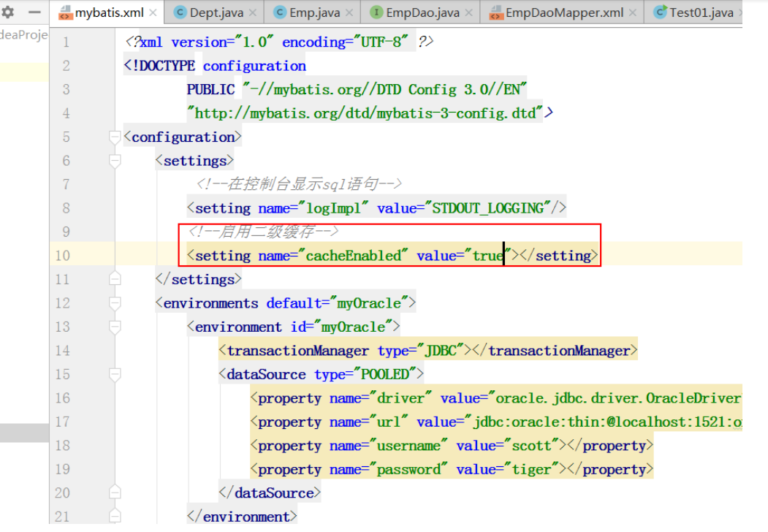768x532 pixels.
Task: Close the Dept.java tab
Action: (x=253, y=12)
